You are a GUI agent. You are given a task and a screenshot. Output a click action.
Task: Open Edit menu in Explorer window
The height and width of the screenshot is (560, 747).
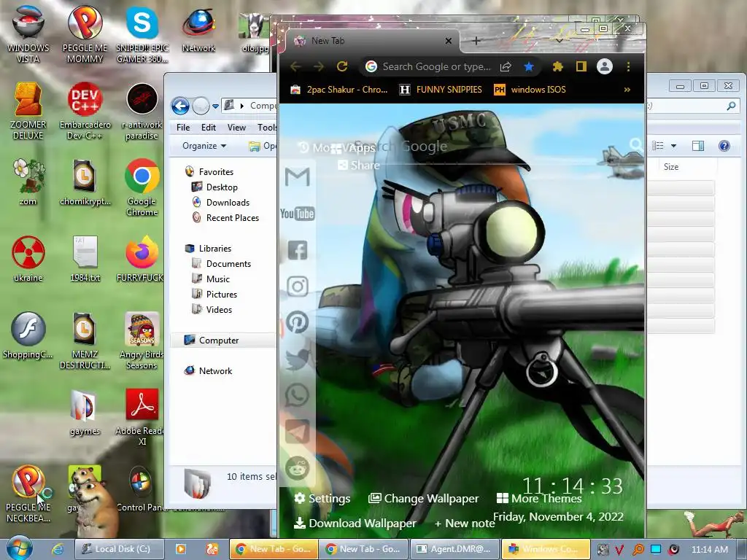(x=208, y=128)
